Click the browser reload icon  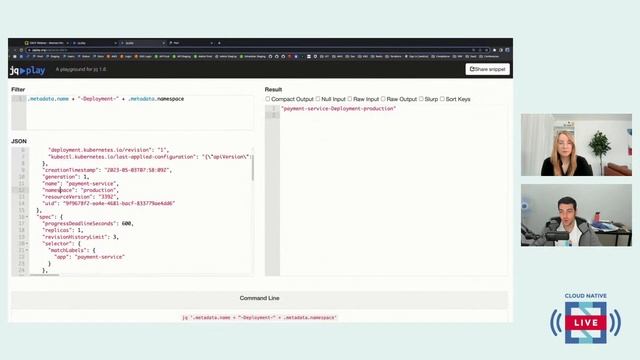[x=22, y=50]
